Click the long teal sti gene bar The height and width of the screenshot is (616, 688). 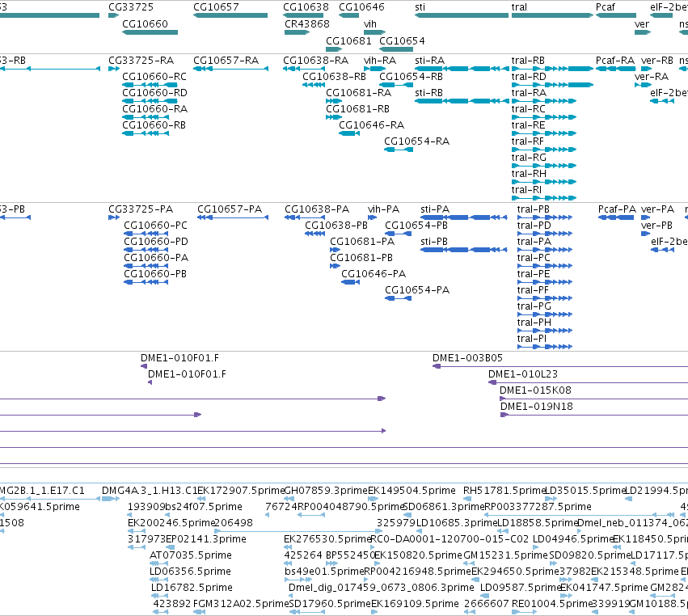point(462,15)
